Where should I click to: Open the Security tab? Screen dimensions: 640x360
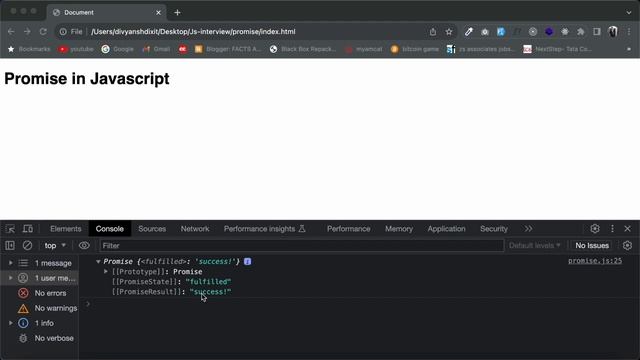(494, 229)
